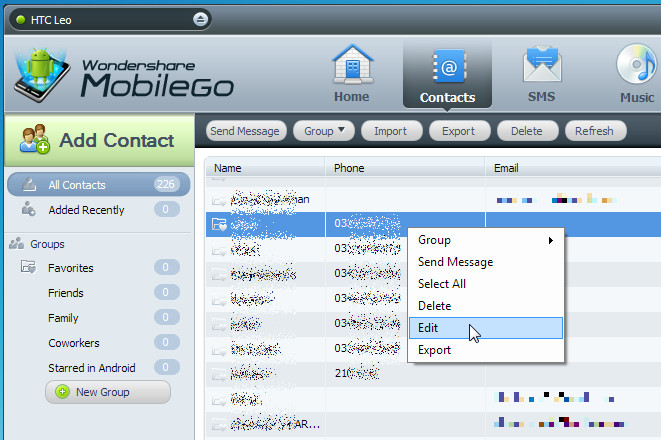This screenshot has height=440, width=661.
Task: Click the Groups header icon
Action: tap(16, 243)
